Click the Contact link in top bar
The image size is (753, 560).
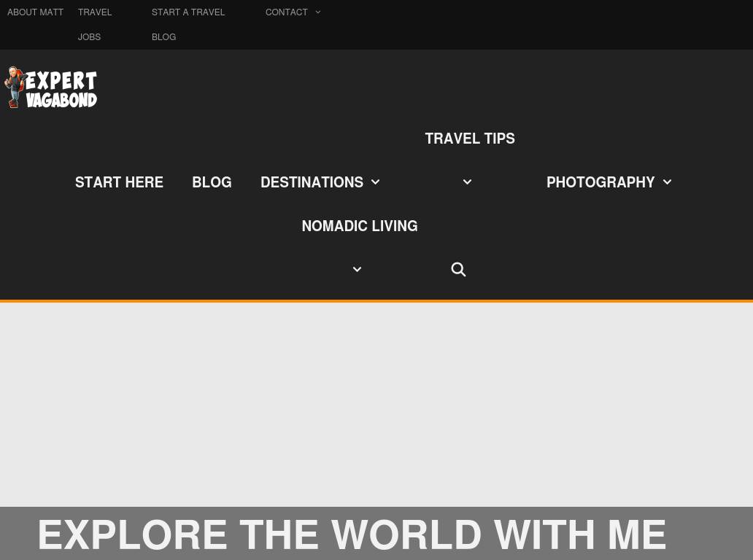286,12
